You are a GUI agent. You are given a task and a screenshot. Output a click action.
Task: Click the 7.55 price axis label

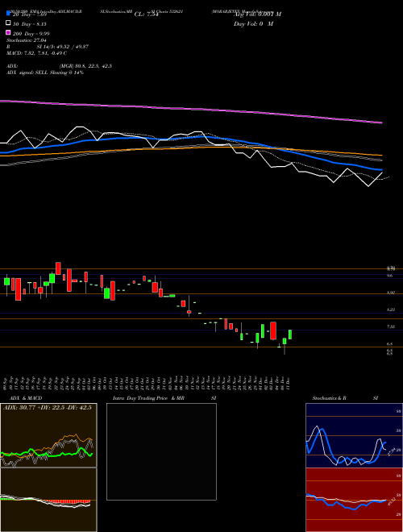tap(390, 326)
